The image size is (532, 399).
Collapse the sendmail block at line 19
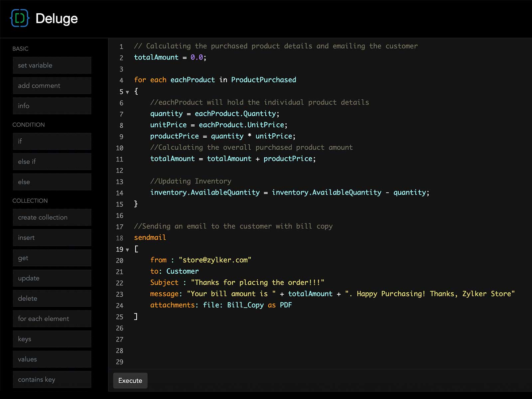127,250
